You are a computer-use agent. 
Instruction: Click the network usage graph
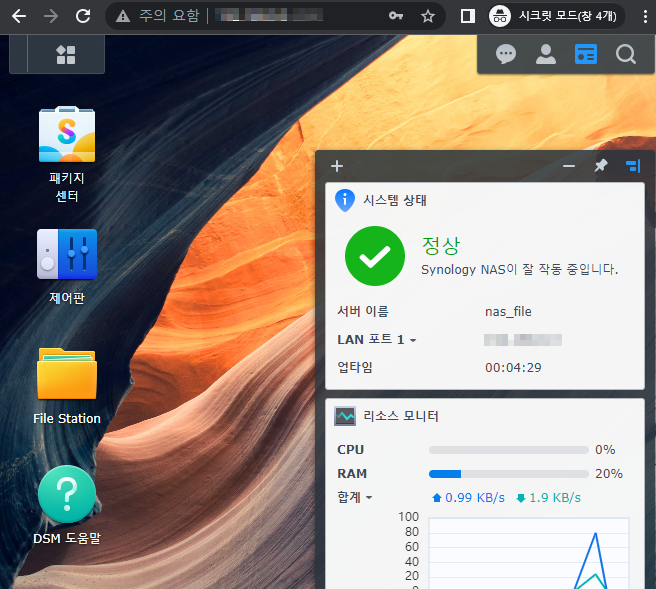pos(529,553)
